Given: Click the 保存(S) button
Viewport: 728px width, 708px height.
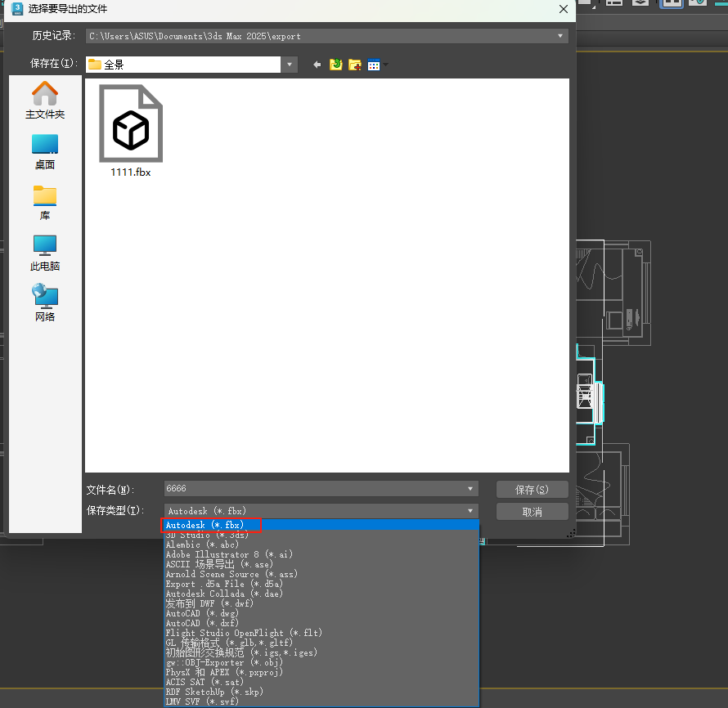Looking at the screenshot, I should [x=532, y=490].
